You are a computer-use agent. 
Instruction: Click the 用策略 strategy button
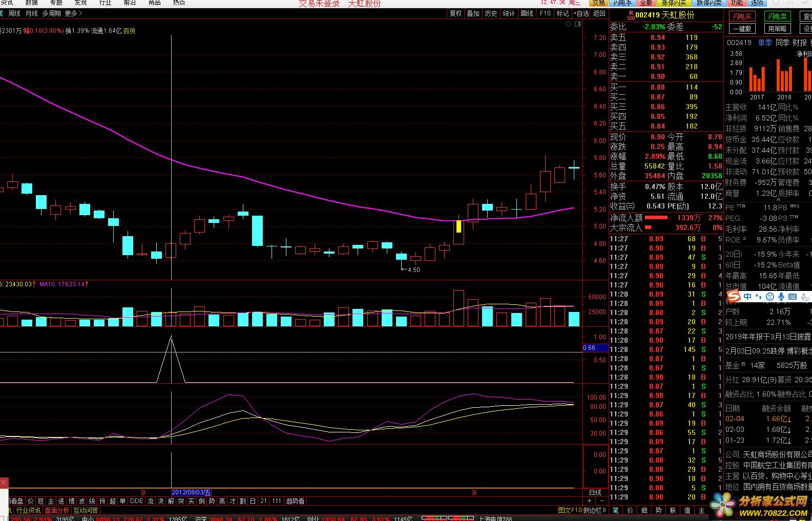[x=777, y=29]
